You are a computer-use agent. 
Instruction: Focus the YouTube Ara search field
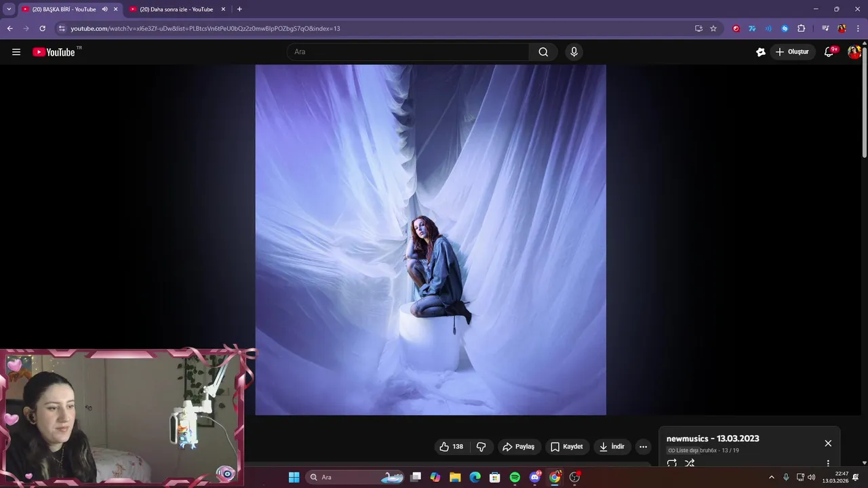point(409,52)
